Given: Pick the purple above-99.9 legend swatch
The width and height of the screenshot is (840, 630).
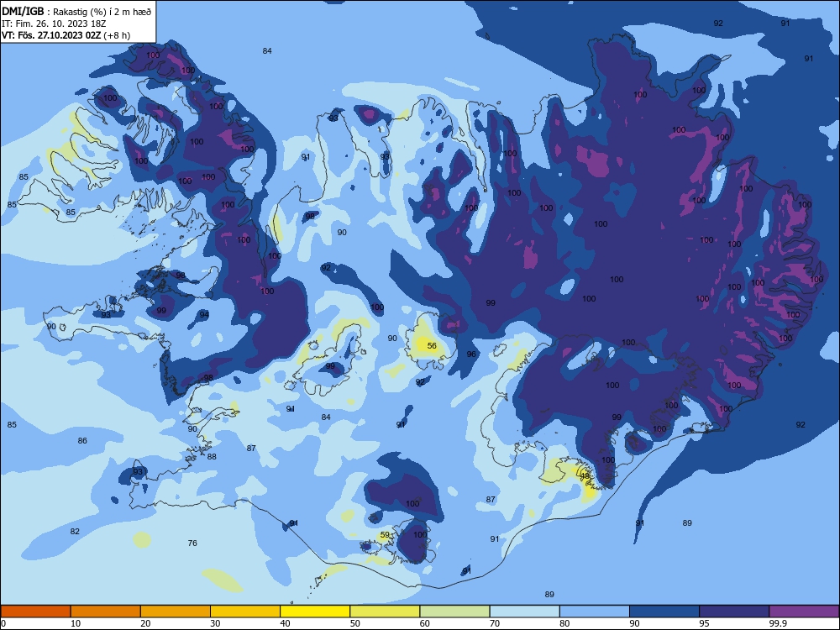Looking at the screenshot, I should (x=804, y=612).
